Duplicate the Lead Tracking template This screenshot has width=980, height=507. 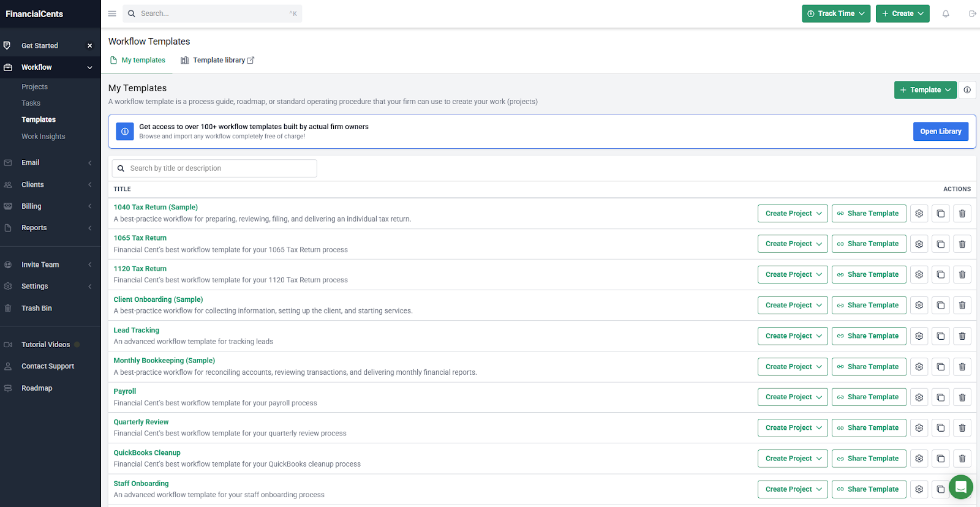(940, 336)
